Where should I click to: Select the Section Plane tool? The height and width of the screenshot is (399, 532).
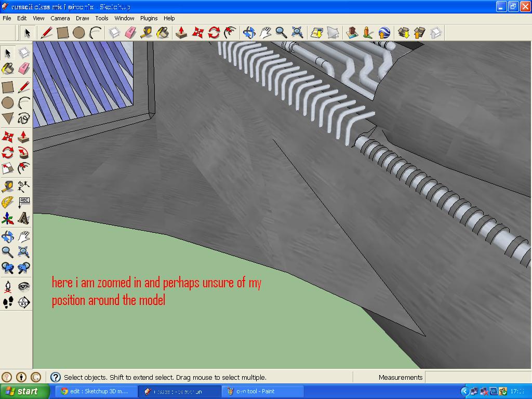(x=23, y=302)
